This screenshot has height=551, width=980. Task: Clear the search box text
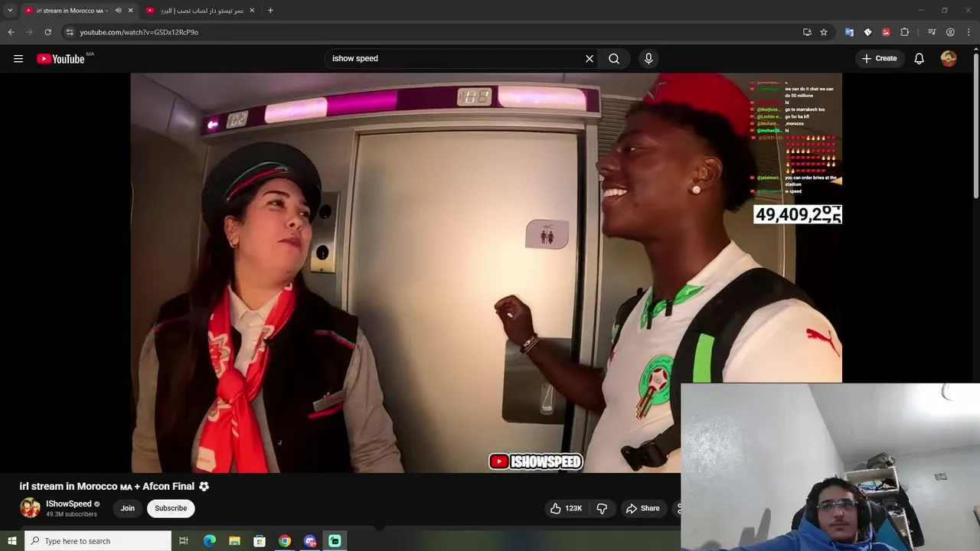click(590, 58)
